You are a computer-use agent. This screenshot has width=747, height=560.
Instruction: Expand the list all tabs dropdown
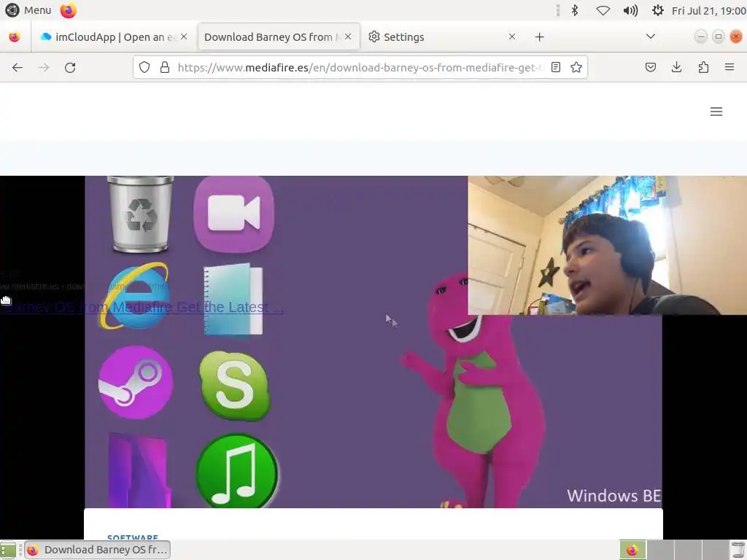[650, 36]
